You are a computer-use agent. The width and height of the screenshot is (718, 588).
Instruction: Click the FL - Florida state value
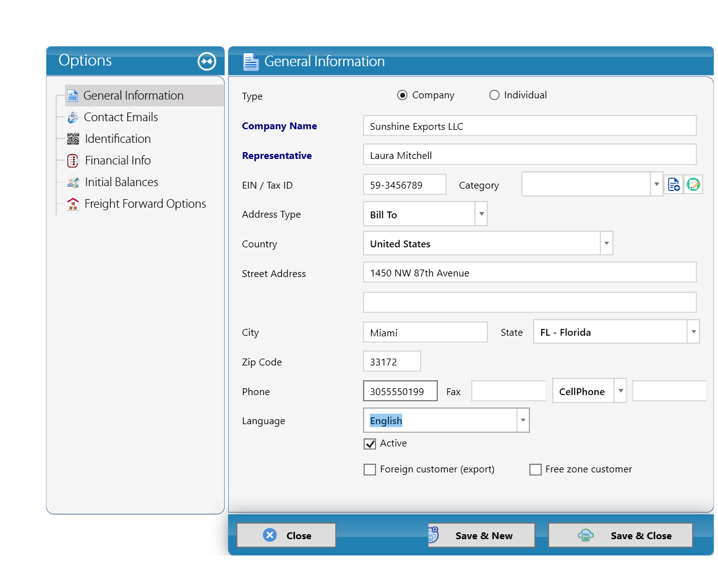tap(565, 333)
